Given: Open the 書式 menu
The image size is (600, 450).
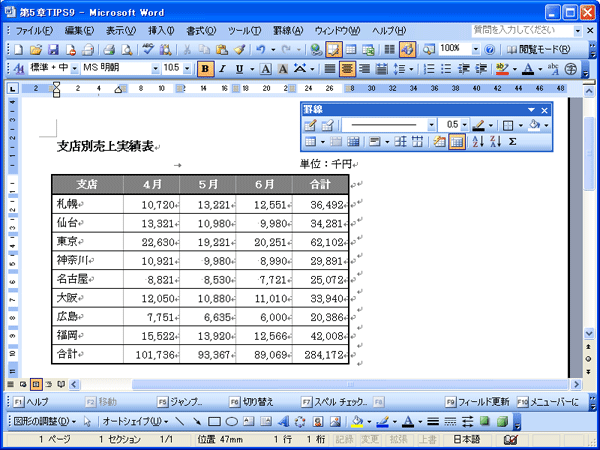Looking at the screenshot, I should 201,31.
